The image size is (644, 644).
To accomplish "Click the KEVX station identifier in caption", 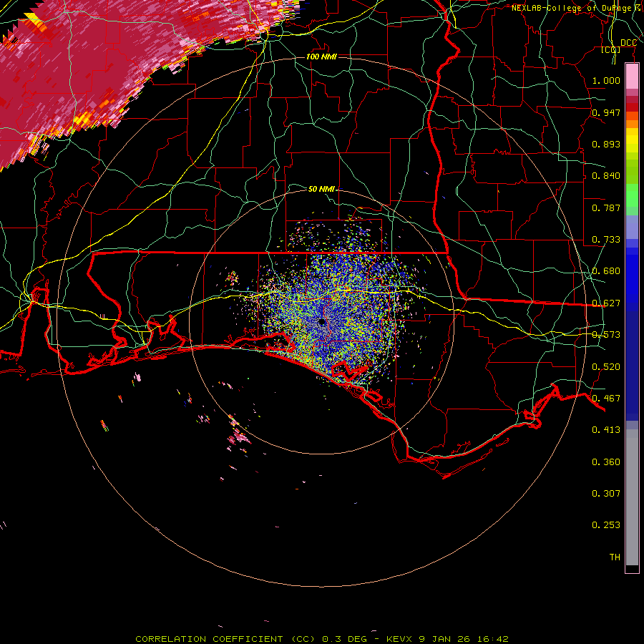I will coord(401,639).
